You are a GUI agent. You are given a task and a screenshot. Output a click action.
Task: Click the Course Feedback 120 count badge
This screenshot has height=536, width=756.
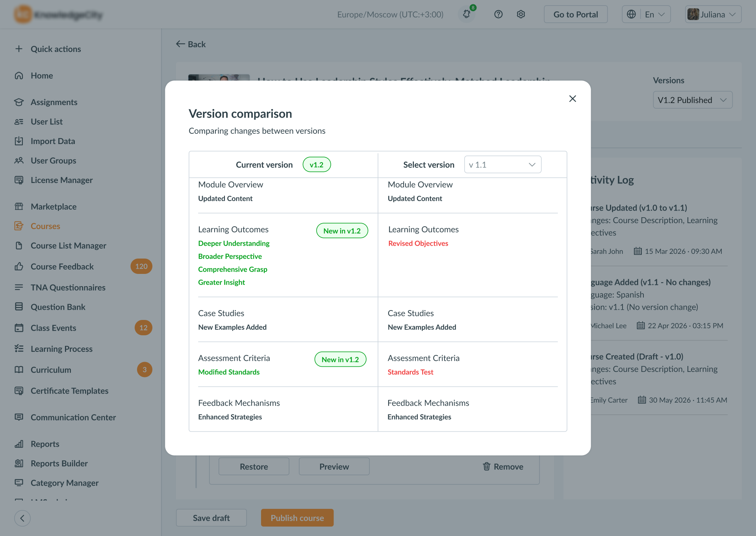pos(141,266)
